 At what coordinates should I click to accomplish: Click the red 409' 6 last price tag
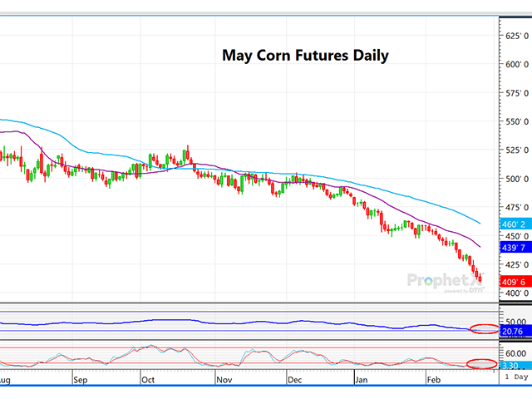515,282
